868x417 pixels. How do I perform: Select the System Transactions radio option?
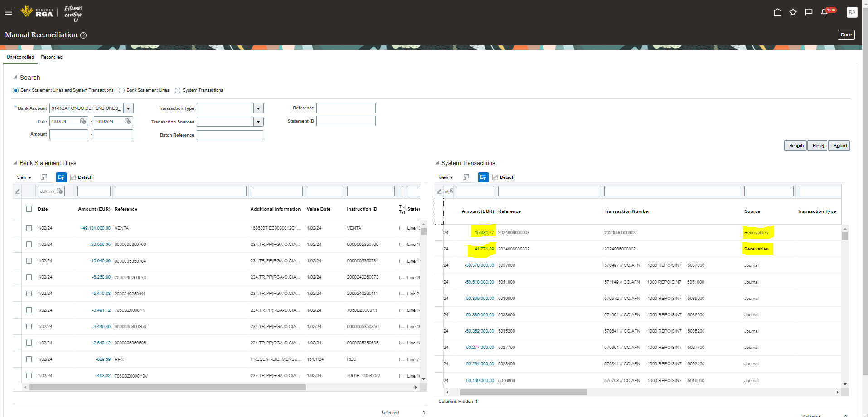point(178,90)
